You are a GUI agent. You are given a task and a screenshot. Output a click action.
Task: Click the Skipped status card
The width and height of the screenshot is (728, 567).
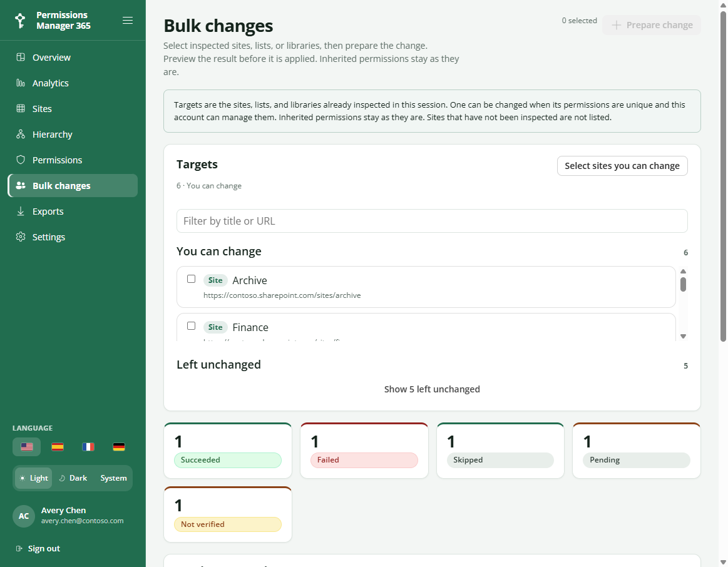[500, 450]
